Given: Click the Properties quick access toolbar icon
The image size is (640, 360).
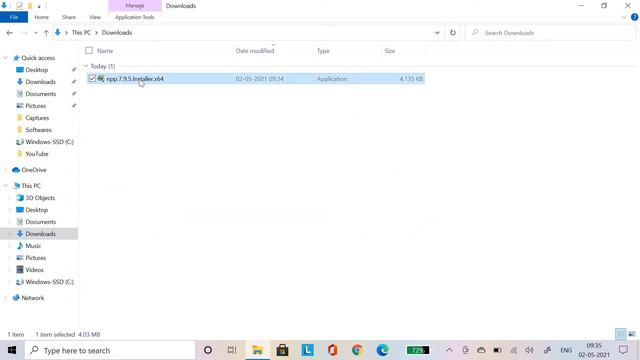Looking at the screenshot, I should (19, 6).
